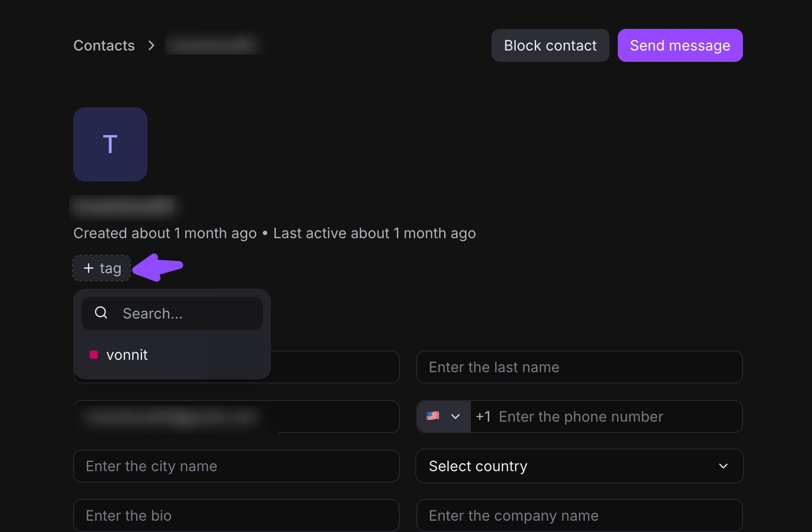Open the Select country dropdown

click(579, 466)
